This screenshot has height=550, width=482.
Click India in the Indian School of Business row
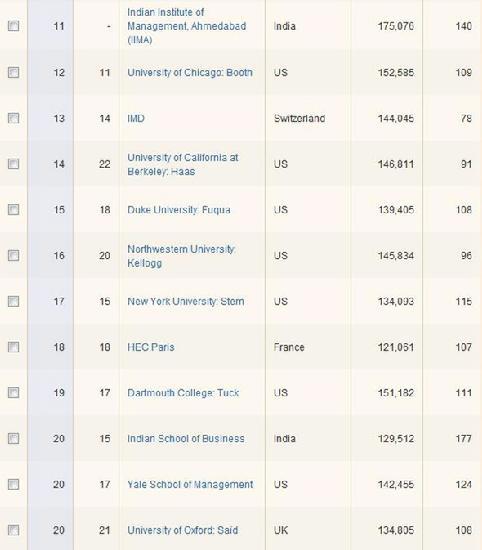click(x=284, y=439)
